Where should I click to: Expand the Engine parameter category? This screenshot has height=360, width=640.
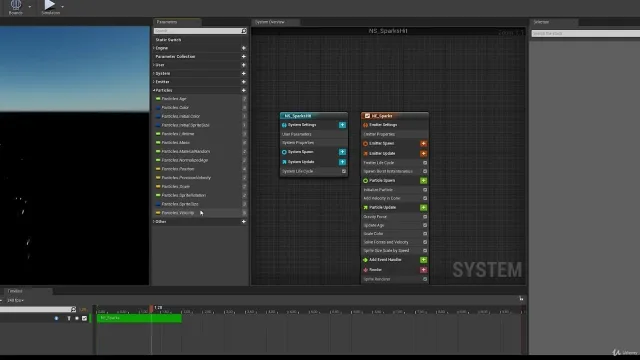pos(154,48)
